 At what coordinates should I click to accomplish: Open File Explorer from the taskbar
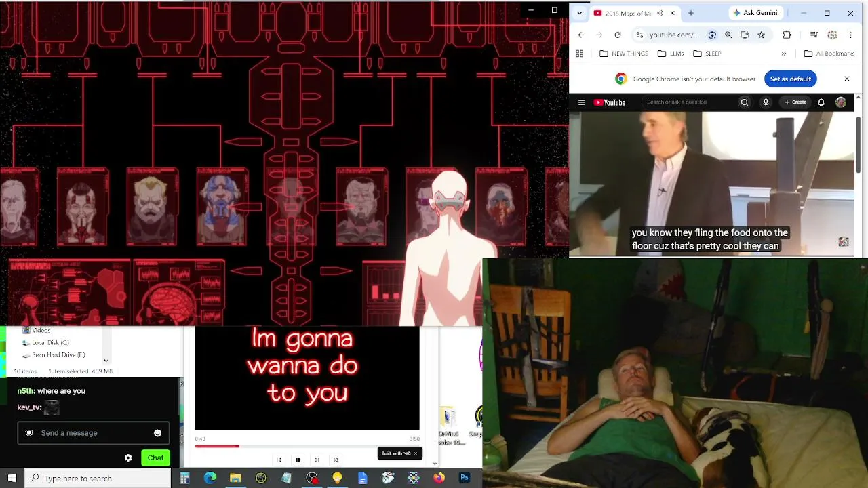pyautogui.click(x=235, y=478)
